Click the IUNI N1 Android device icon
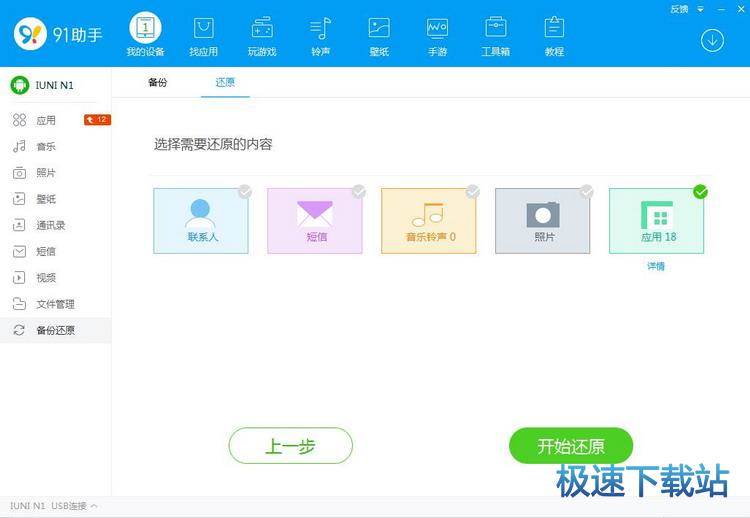750x518 pixels. [20, 85]
